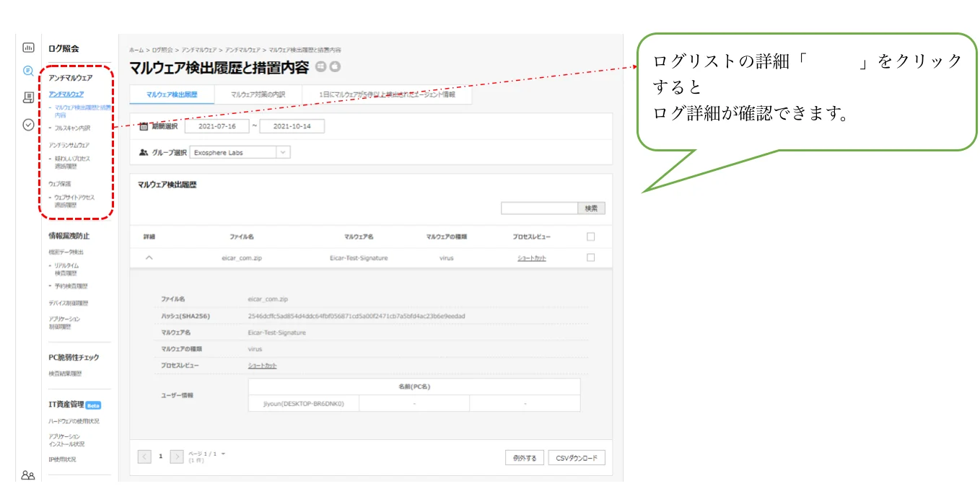Click the log inquiry magnifier icon
The image size is (980, 499).
pos(28,71)
